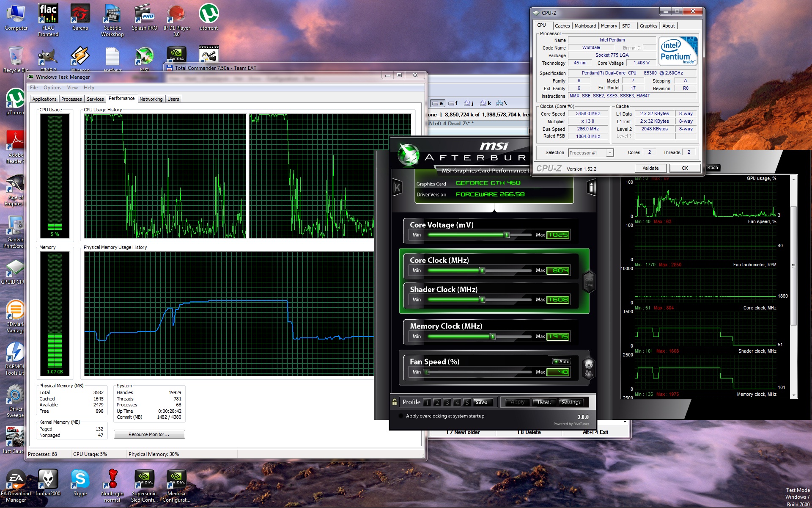Viewport: 812px width, 508px height.
Task: Click the Validate button in CPU-Z
Action: [x=650, y=168]
